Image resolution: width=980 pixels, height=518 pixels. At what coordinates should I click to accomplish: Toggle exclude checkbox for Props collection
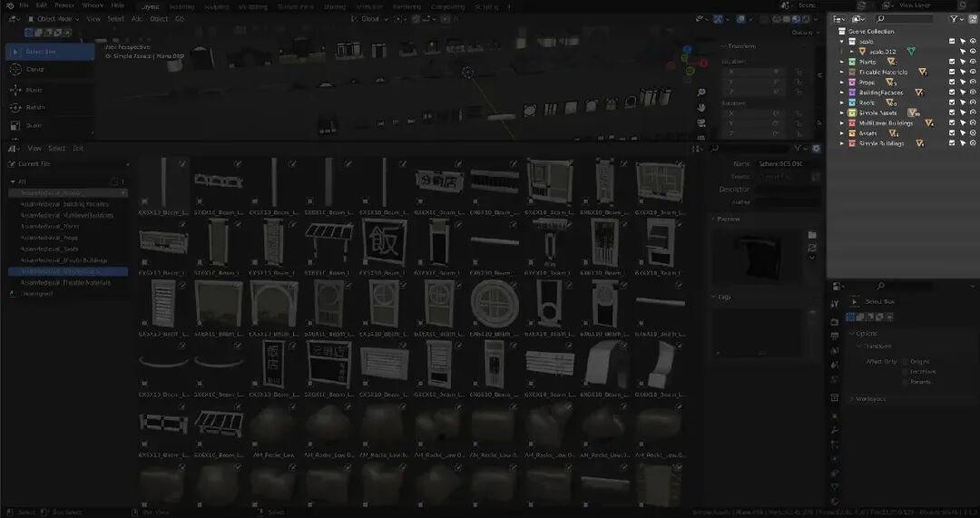pos(952,82)
